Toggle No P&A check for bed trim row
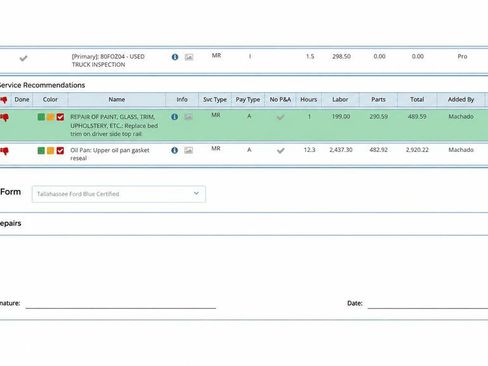Viewport: 488px width, 366px height. (281, 117)
